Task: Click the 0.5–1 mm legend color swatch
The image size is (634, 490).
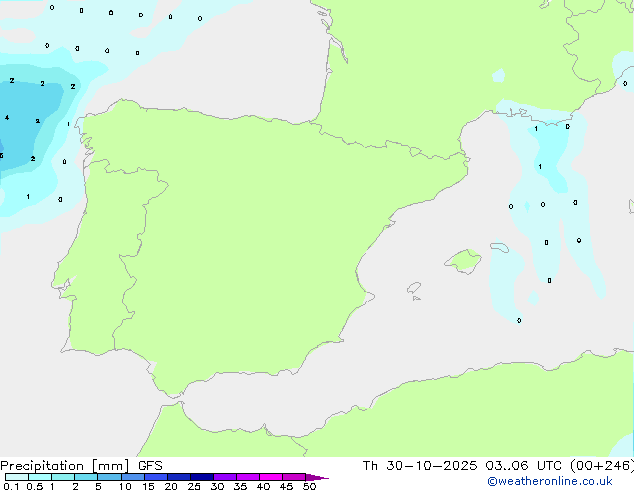Action: pos(40,477)
